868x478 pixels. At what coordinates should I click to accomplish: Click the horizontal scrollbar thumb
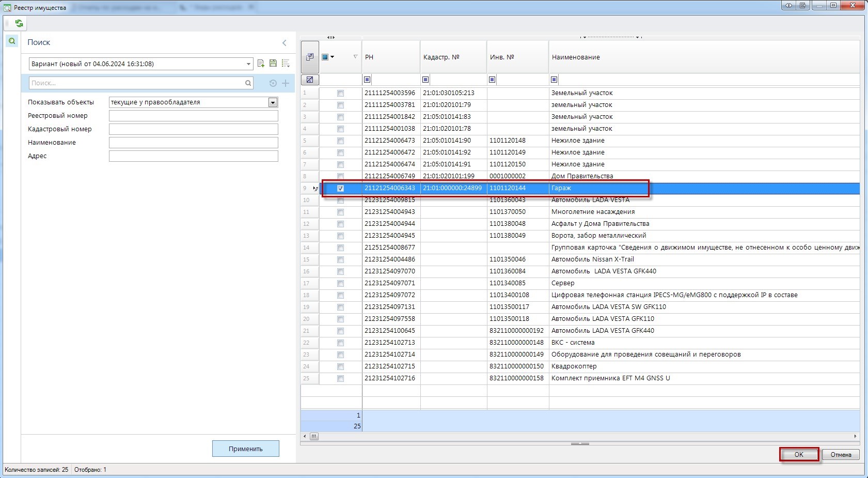314,437
